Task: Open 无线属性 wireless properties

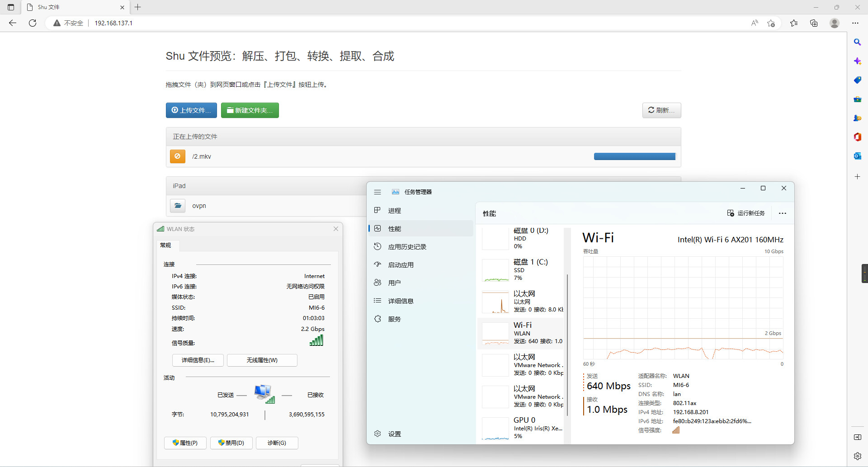Action: 262,360
